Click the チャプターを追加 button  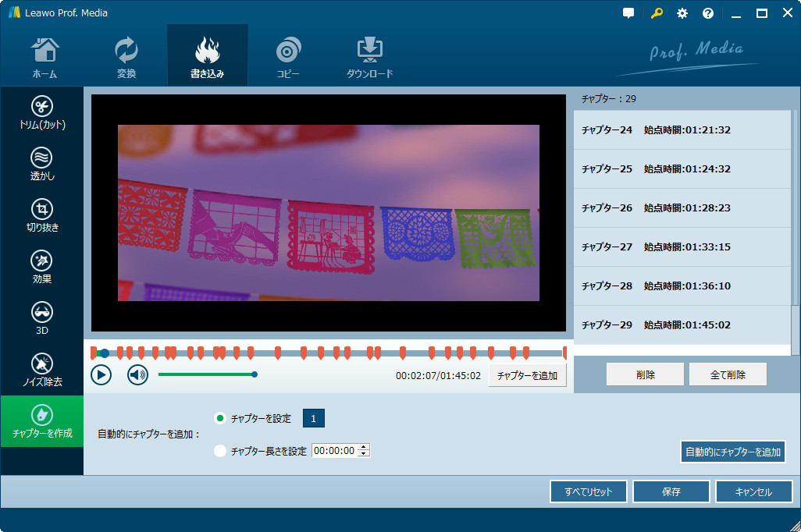click(527, 376)
